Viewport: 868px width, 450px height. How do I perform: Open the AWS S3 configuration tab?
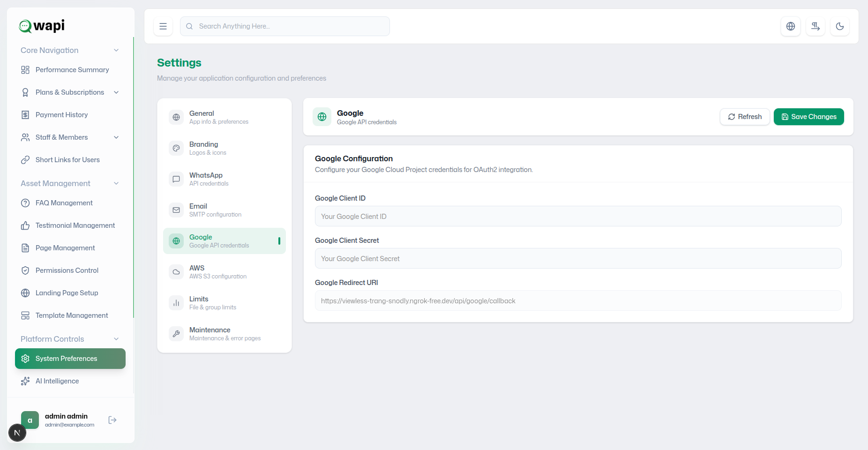click(224, 272)
